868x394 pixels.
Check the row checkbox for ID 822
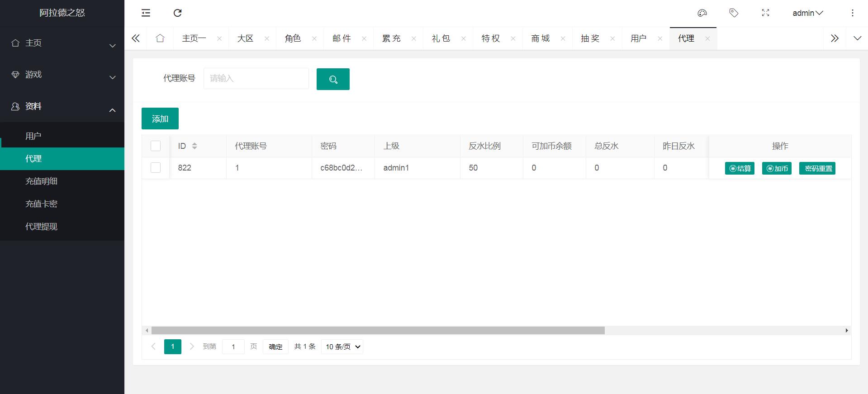click(x=156, y=168)
